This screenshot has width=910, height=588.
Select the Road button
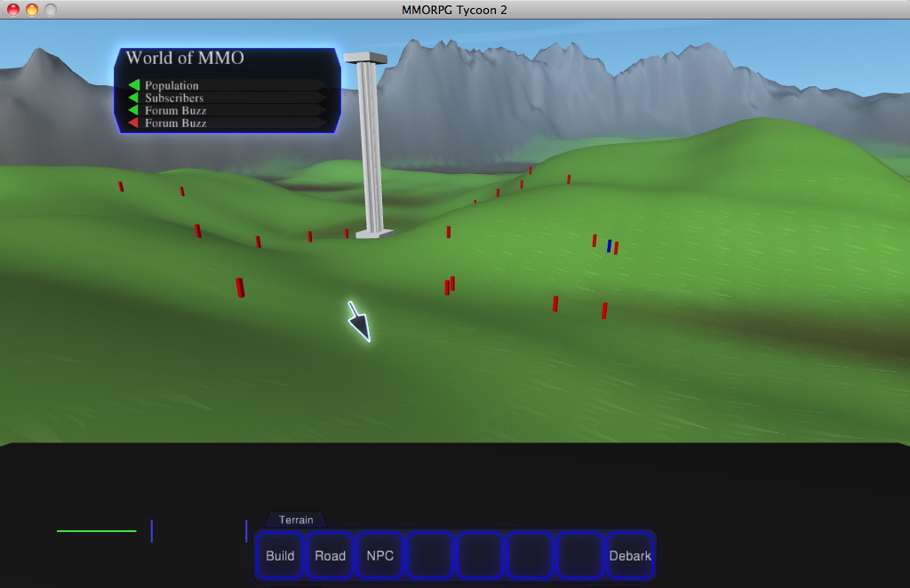point(331,555)
